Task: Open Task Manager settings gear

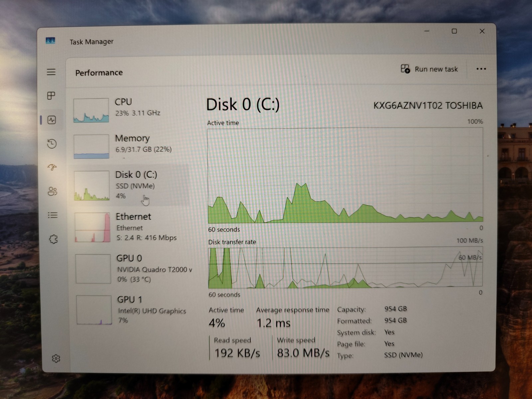Action: [56, 358]
